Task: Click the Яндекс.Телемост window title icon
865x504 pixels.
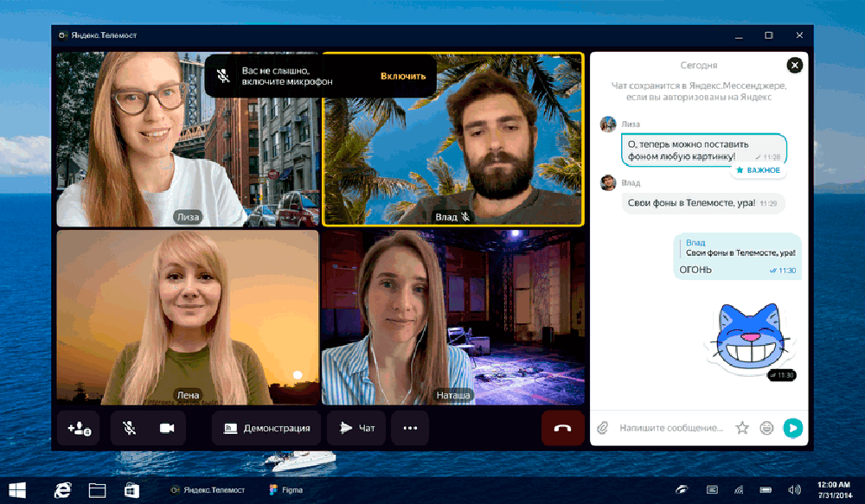Action: [63, 35]
